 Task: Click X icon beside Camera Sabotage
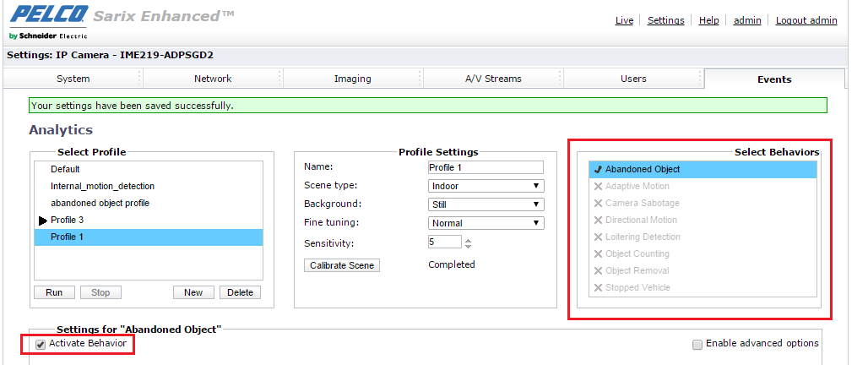(598, 204)
